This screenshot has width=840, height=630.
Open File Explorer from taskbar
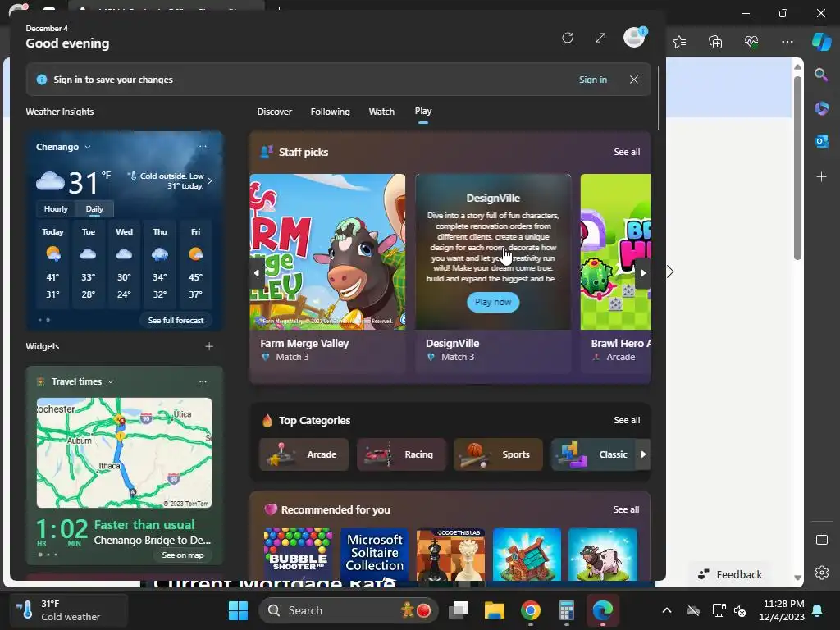click(x=495, y=610)
